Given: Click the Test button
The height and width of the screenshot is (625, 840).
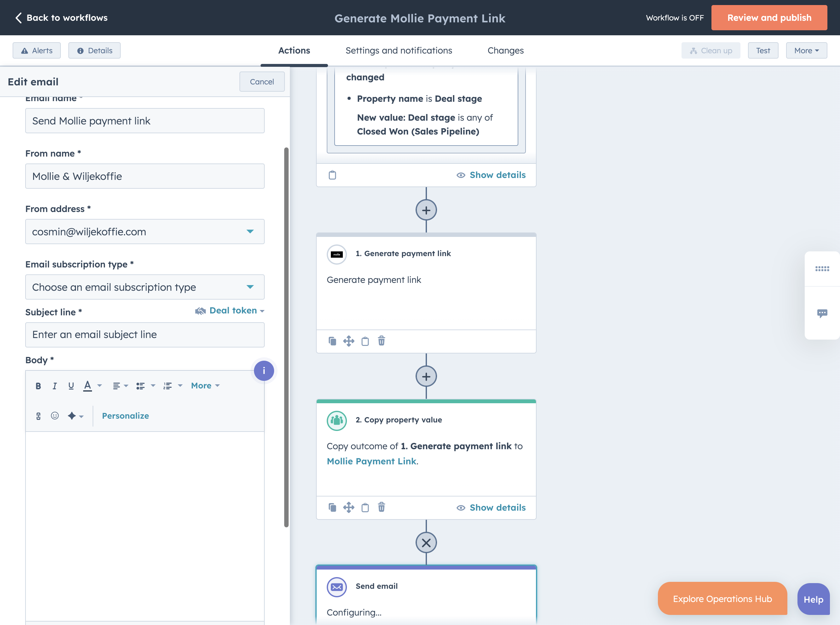Looking at the screenshot, I should (763, 51).
